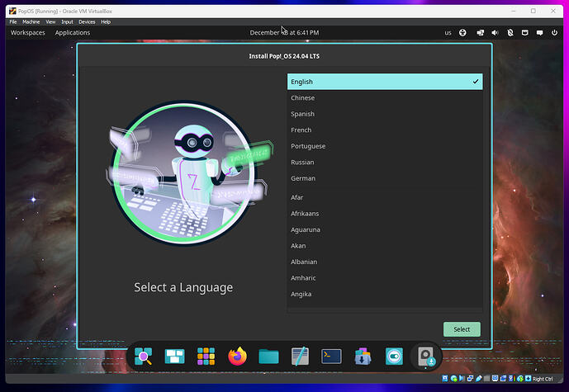This screenshot has width=569, height=392.
Task: Select English in the language list
Action: click(385, 82)
